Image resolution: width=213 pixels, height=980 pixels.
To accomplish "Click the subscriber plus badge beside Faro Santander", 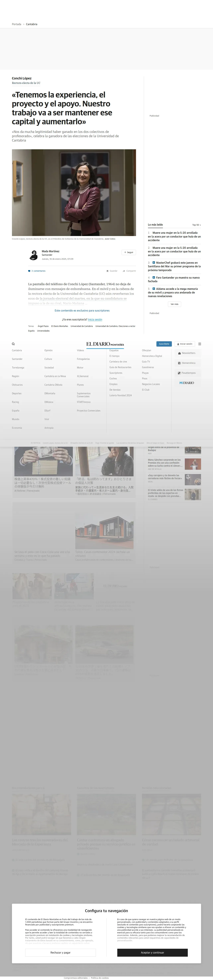I will point(154,277).
